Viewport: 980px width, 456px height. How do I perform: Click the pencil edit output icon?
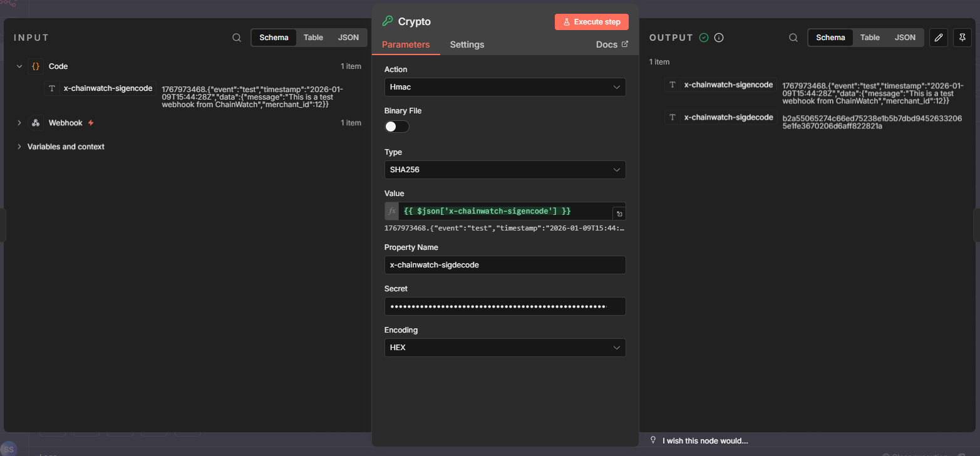938,38
